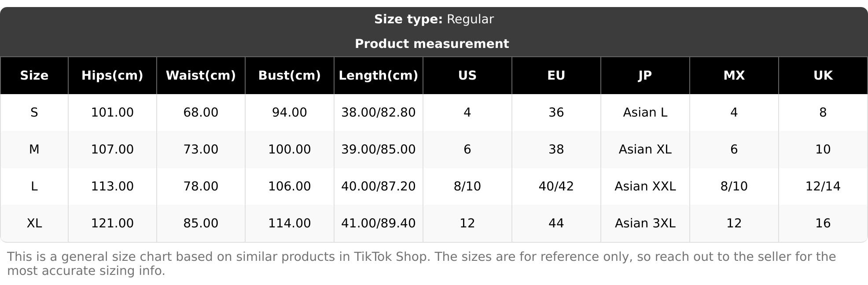Select the XL size row label
This screenshot has width=868, height=285.
point(34,223)
